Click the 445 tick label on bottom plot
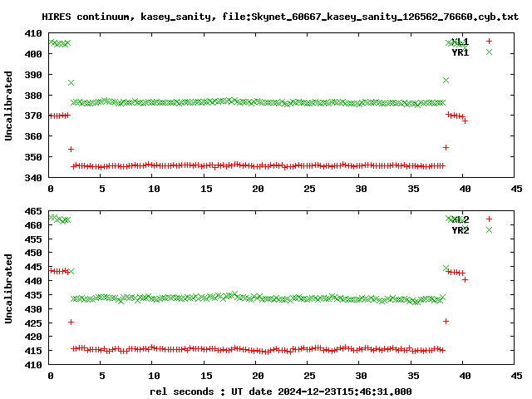 point(33,267)
